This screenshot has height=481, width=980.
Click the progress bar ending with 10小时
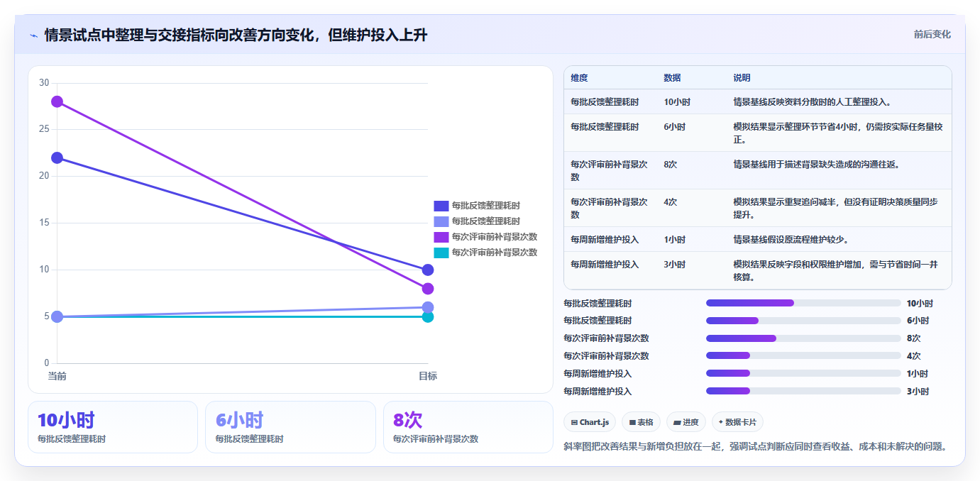tap(803, 303)
